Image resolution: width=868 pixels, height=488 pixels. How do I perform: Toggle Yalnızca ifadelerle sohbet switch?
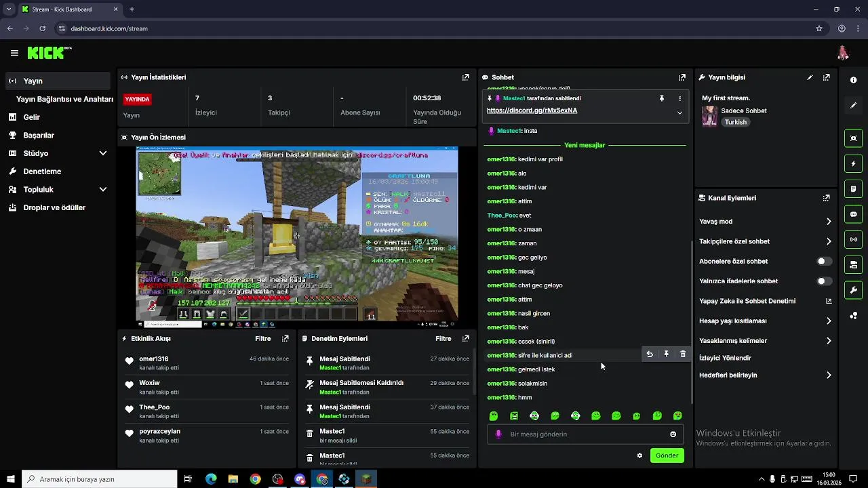(824, 281)
